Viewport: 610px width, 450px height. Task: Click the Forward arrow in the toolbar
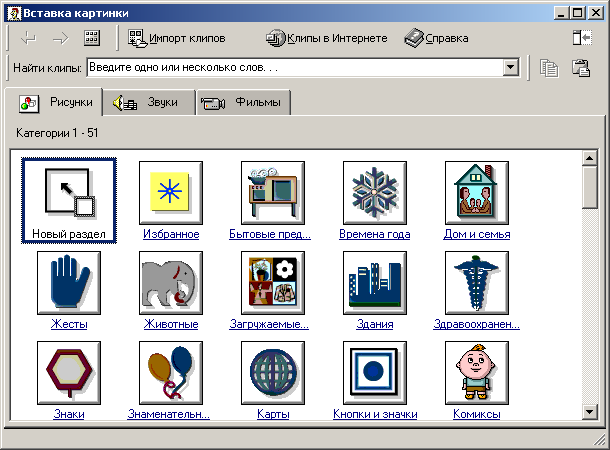pyautogui.click(x=60, y=38)
